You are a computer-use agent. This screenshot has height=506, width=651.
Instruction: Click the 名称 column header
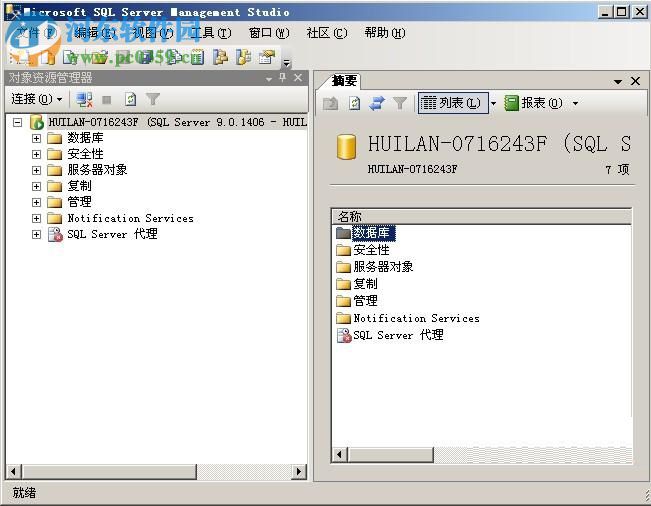tap(482, 216)
